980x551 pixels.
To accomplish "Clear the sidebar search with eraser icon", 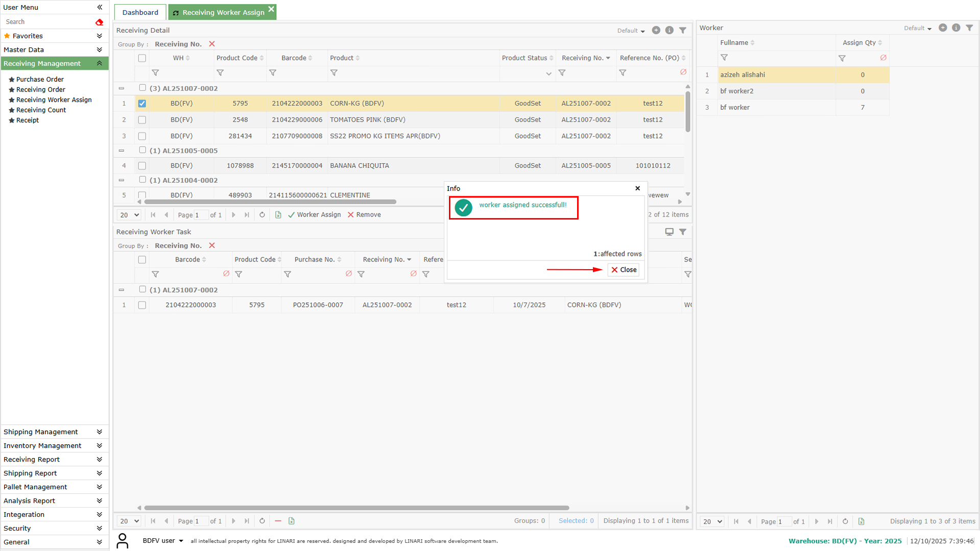I will coord(99,22).
